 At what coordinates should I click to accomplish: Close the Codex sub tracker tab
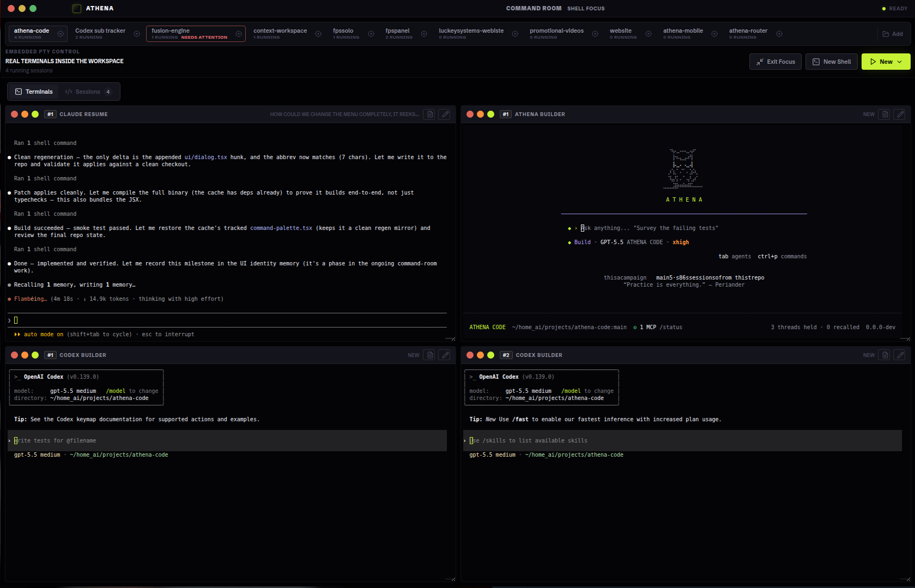point(137,34)
